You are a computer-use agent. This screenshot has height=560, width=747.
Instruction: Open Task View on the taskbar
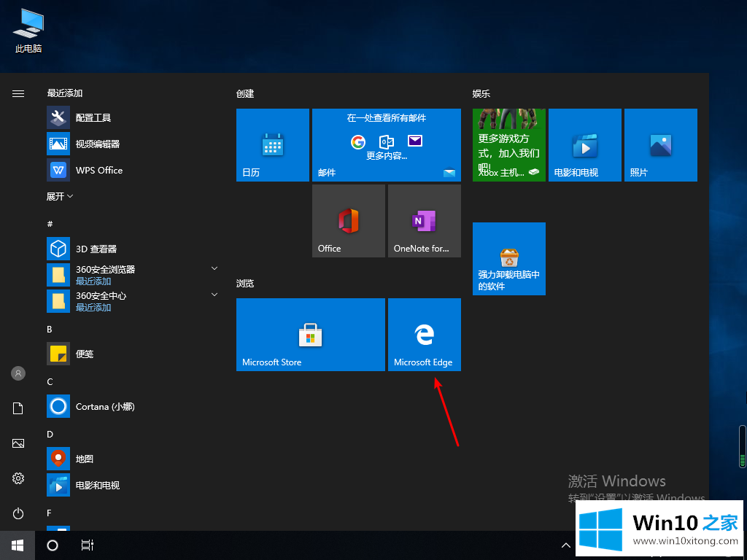point(88,545)
